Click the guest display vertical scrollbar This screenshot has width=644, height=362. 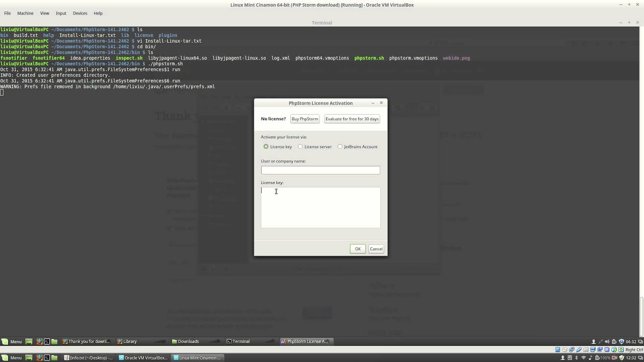641,317
